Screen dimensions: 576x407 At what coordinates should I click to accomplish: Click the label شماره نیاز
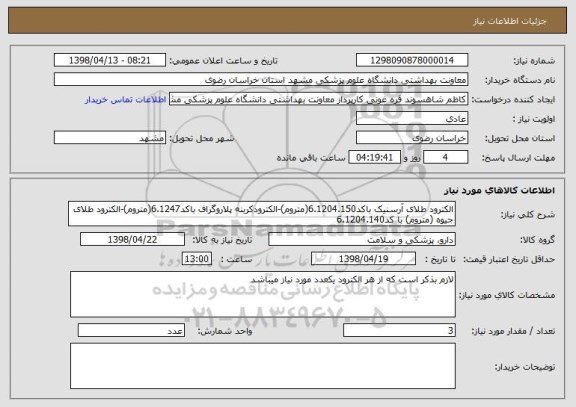(x=534, y=61)
